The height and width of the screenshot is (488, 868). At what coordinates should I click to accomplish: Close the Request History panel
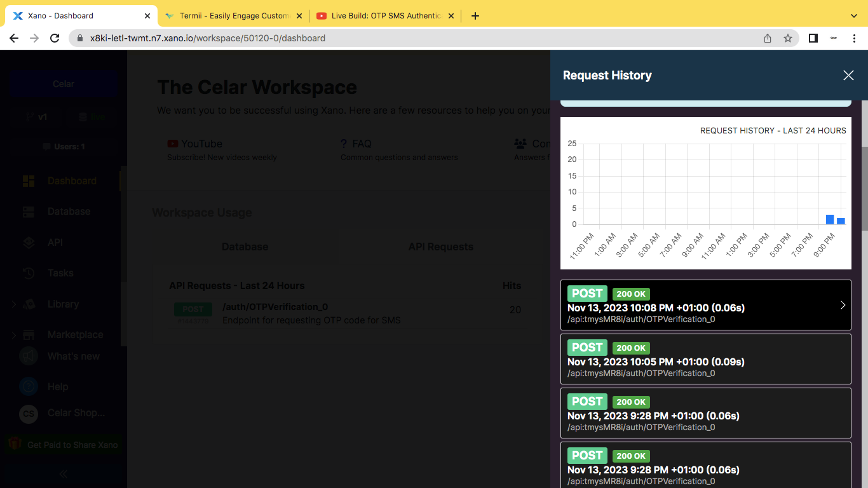point(848,75)
